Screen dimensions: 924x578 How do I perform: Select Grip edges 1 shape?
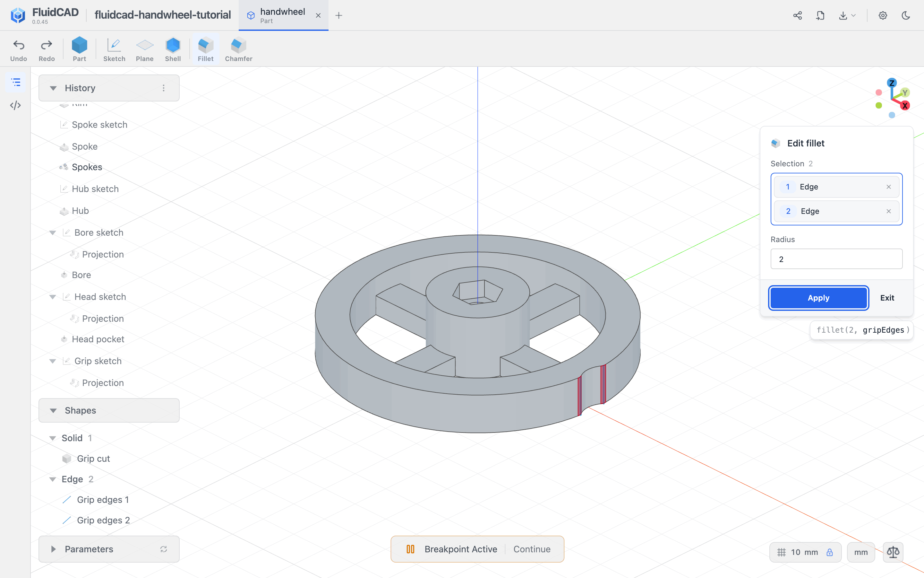103,500
